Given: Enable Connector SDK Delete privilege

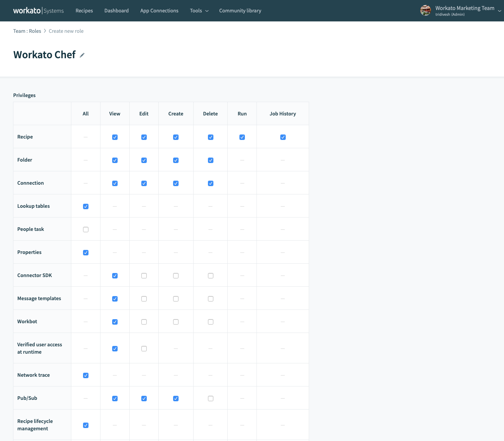Looking at the screenshot, I should pos(211,276).
